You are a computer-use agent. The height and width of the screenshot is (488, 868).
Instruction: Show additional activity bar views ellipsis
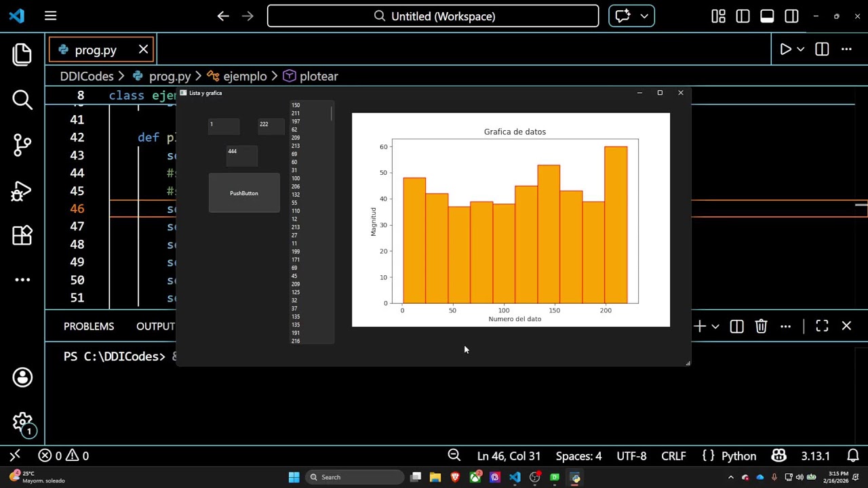click(22, 279)
